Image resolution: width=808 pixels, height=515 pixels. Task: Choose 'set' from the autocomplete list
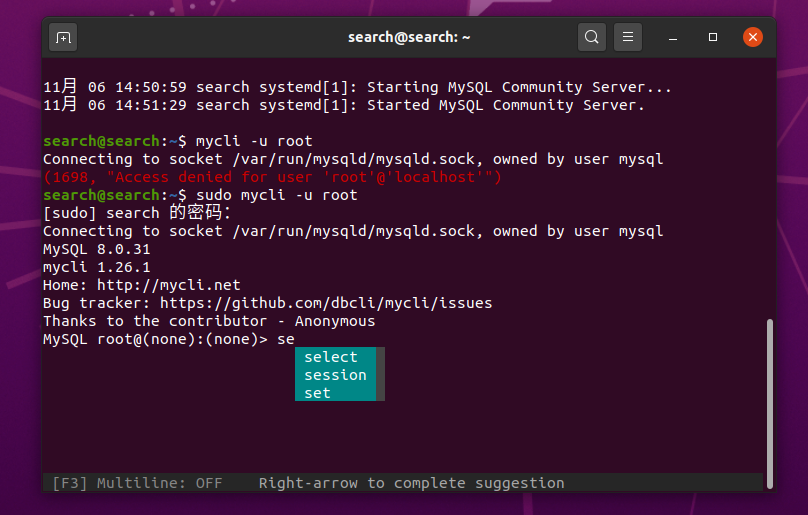click(x=335, y=393)
